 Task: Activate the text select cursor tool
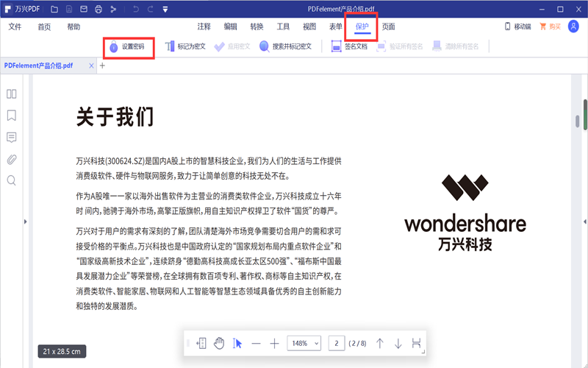237,343
